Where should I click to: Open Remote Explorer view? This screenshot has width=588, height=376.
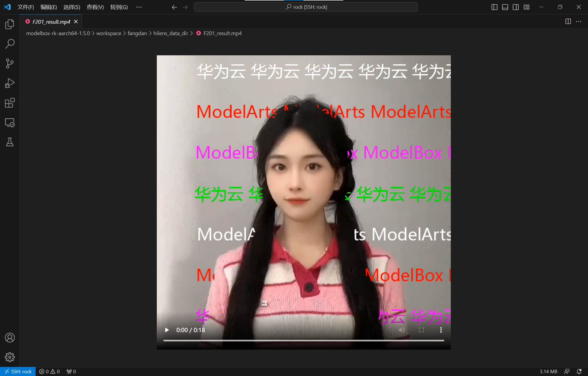tap(10, 123)
